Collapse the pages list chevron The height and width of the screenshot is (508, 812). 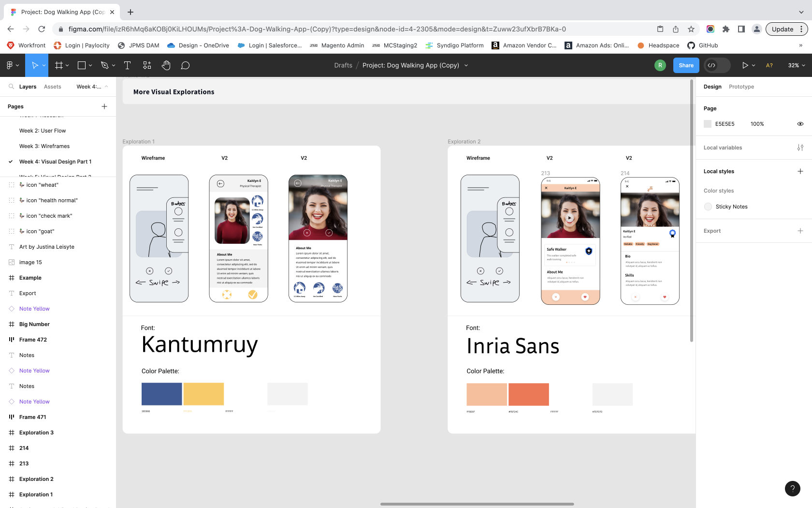[x=106, y=87]
